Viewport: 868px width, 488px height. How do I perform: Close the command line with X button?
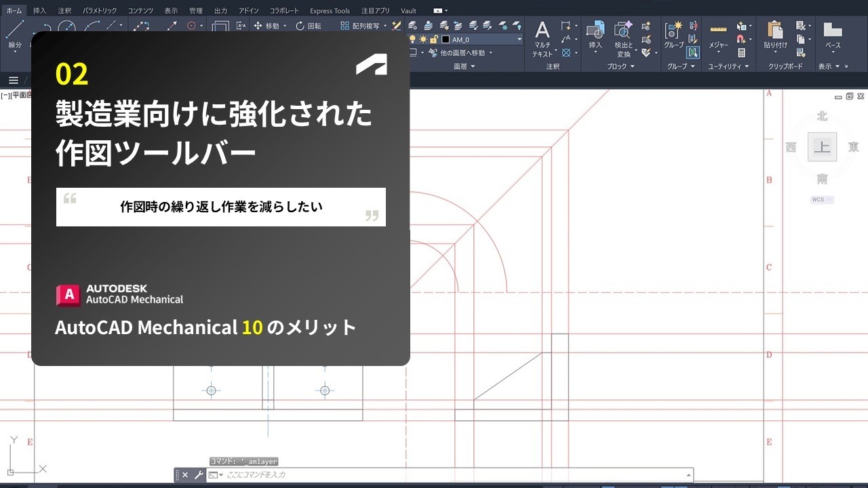pyautogui.click(x=185, y=475)
